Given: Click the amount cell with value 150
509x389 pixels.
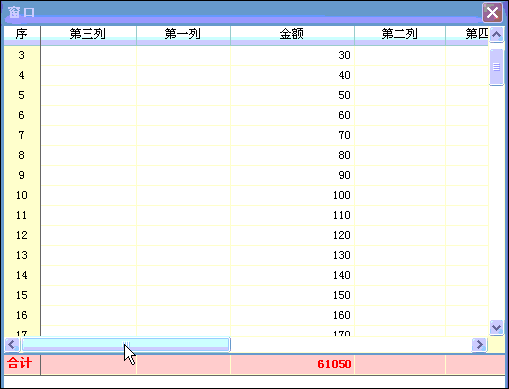Looking at the screenshot, I should (x=292, y=295).
